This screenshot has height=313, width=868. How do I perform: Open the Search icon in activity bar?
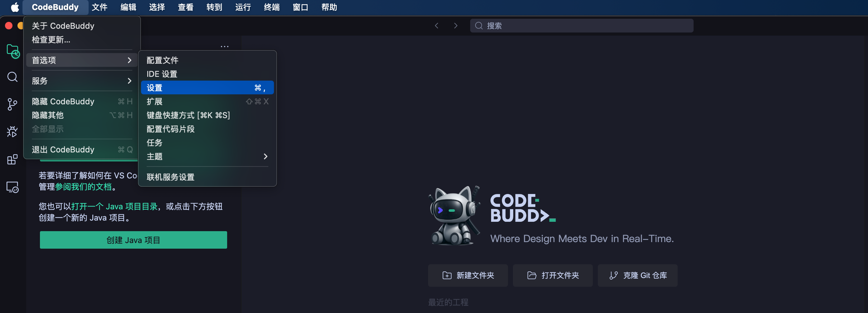click(x=12, y=77)
